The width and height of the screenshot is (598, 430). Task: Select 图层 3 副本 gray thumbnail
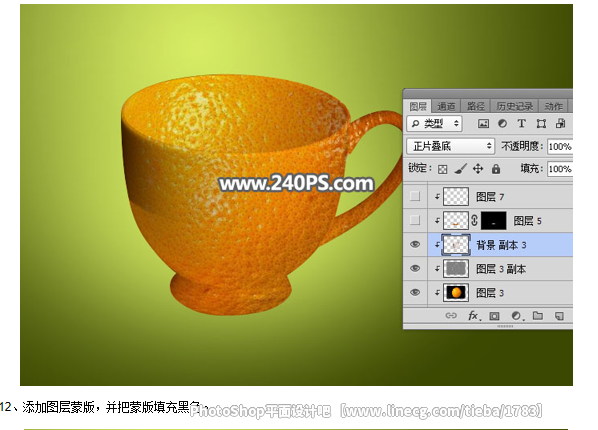coord(456,269)
